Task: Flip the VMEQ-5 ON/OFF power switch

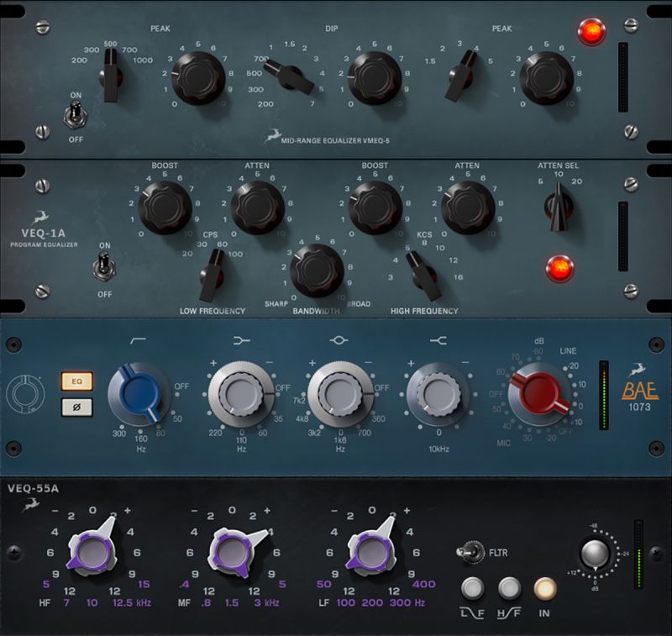Action: coord(76,116)
